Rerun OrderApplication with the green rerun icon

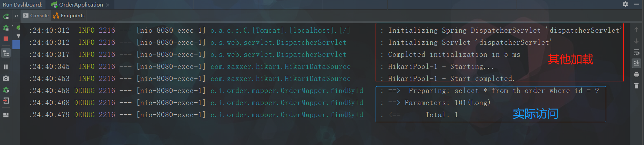(x=6, y=16)
